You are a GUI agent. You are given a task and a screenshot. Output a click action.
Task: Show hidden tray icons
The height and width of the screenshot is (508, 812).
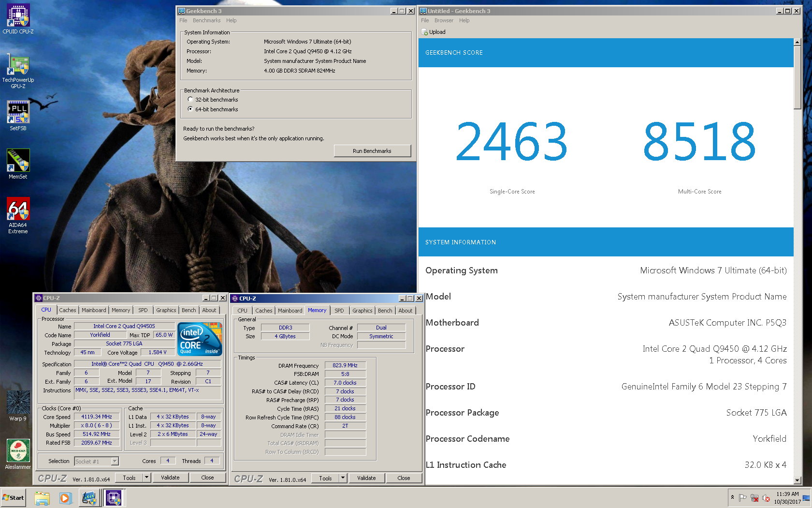(x=732, y=498)
